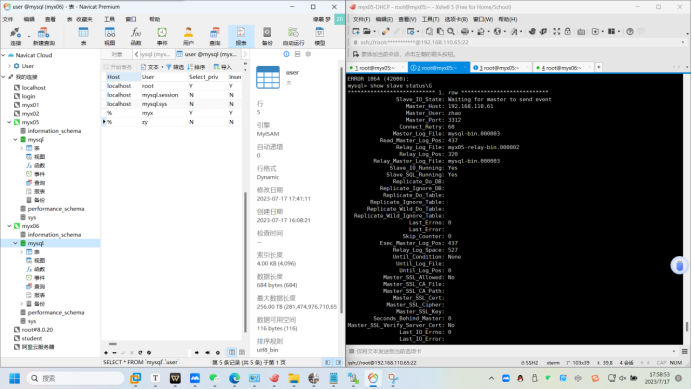The height and width of the screenshot is (389, 692).
Task: Open Xshell address bar dropdown arrow
Action: tap(683, 42)
